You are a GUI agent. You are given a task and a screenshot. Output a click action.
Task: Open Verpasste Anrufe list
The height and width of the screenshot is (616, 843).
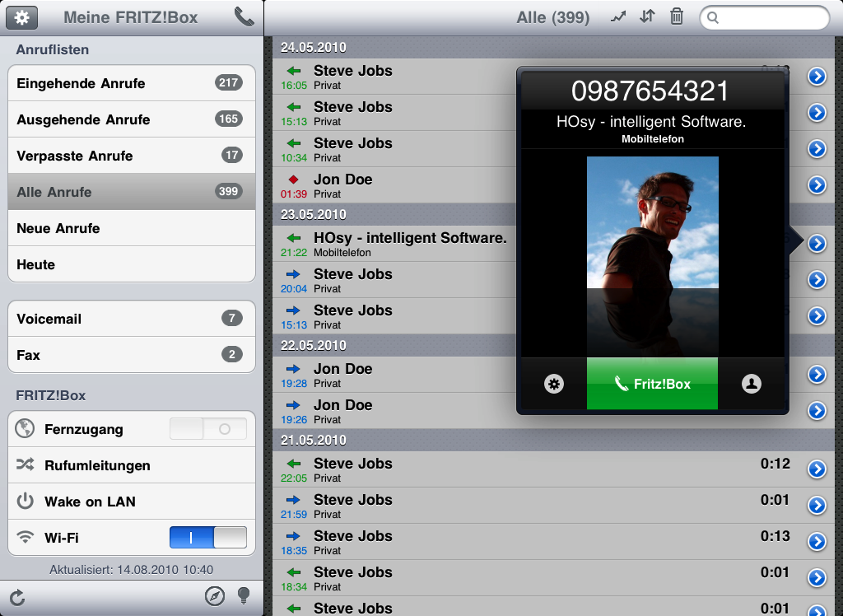point(132,156)
